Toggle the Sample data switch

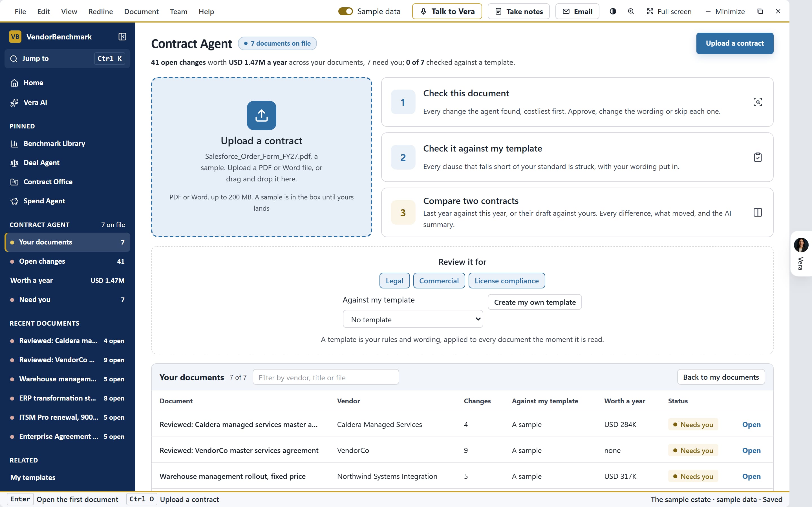click(345, 11)
